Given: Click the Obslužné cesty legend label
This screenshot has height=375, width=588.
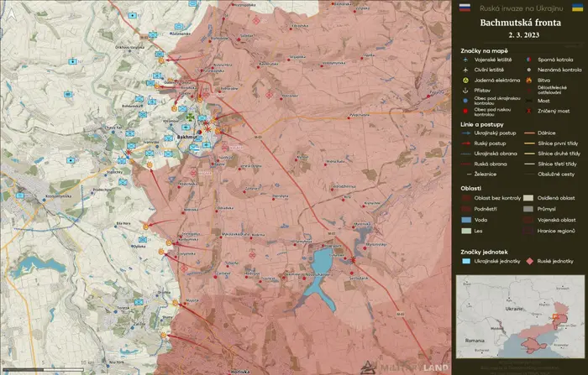Looking at the screenshot, I should (556, 174).
